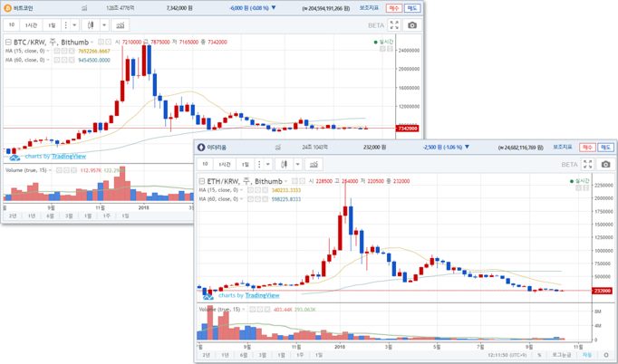This screenshot has height=364, width=618.
Task: Open the BTC/KRW title dropdown arrow
Action: [x=92, y=43]
